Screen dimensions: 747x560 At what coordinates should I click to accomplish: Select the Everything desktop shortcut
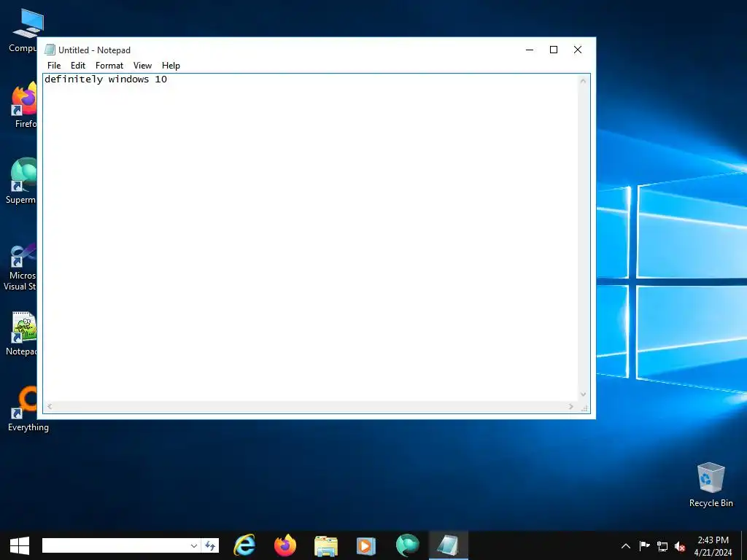click(x=28, y=408)
